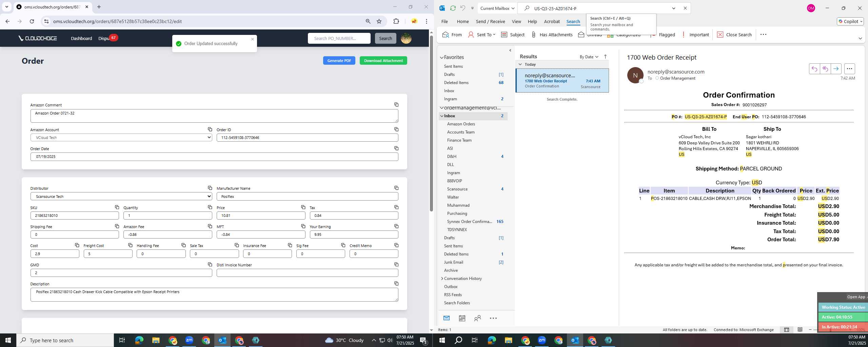Copy the Order Date value

[x=396, y=148]
